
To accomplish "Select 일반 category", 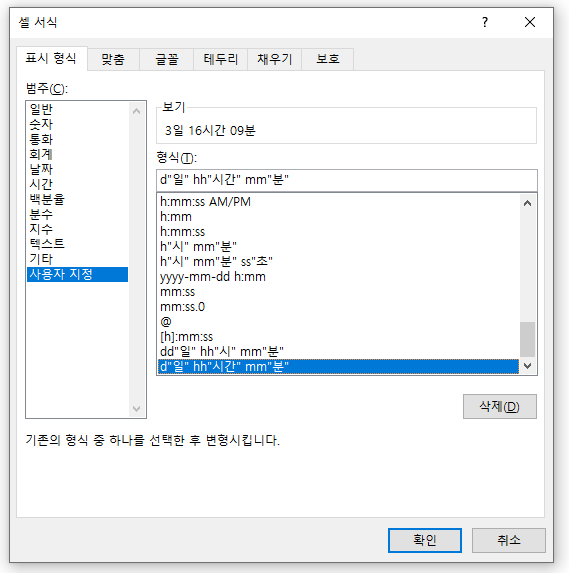I will [x=77, y=109].
